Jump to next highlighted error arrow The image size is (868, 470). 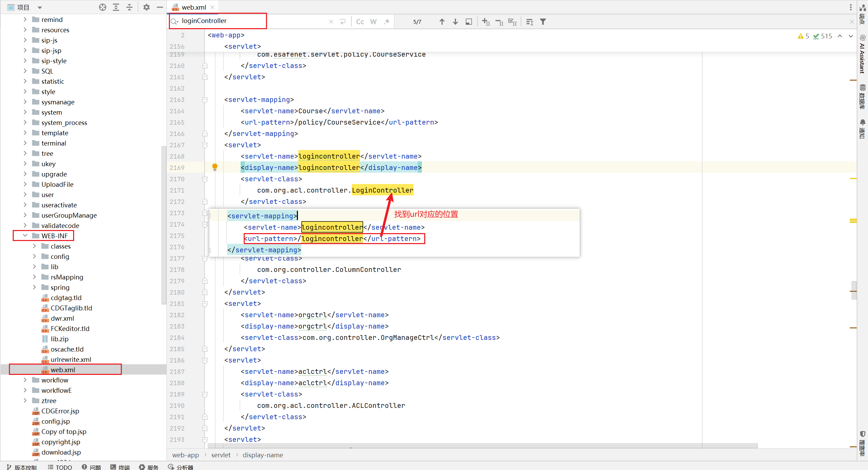click(851, 36)
